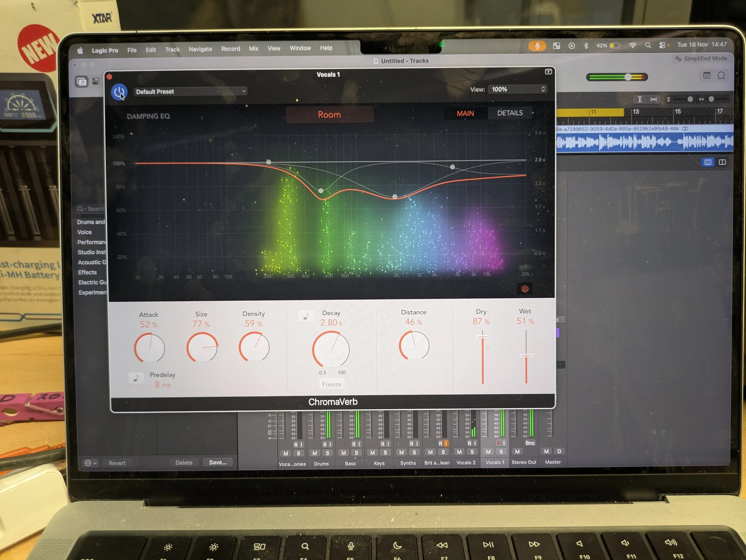Mute the Drums channel strip
Image resolution: width=746 pixels, height=560 pixels.
pos(315,453)
